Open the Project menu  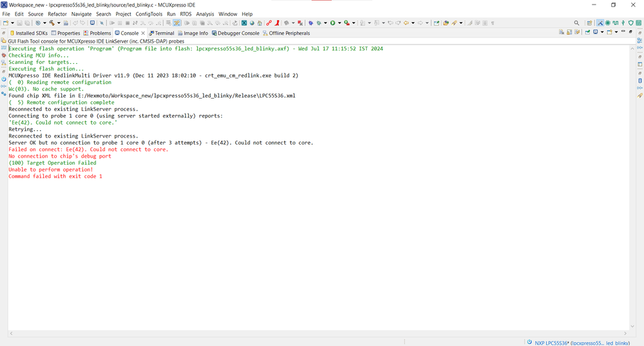pyautogui.click(x=123, y=14)
